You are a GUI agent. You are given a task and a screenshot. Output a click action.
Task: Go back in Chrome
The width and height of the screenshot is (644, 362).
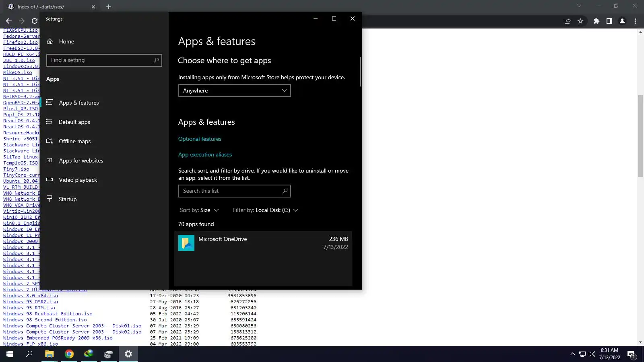pos(9,21)
